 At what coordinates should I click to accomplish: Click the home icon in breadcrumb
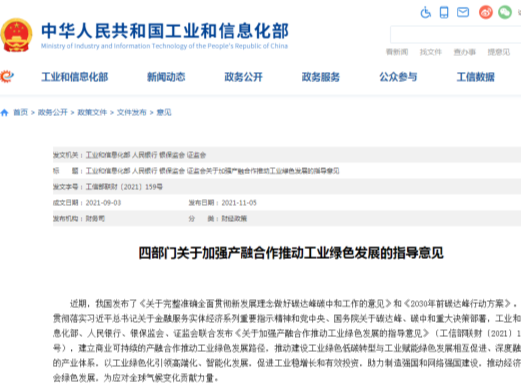[x=4, y=113]
